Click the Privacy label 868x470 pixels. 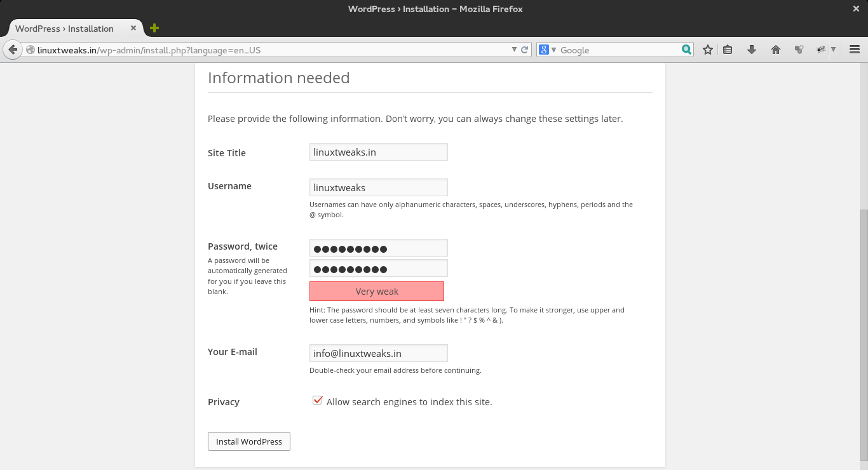point(224,402)
